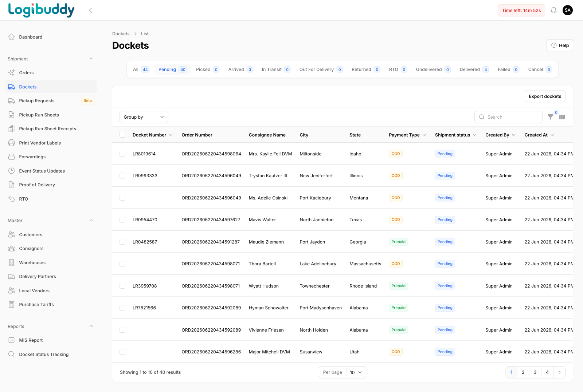
Task: Click the dockets Search field
Action: point(508,117)
